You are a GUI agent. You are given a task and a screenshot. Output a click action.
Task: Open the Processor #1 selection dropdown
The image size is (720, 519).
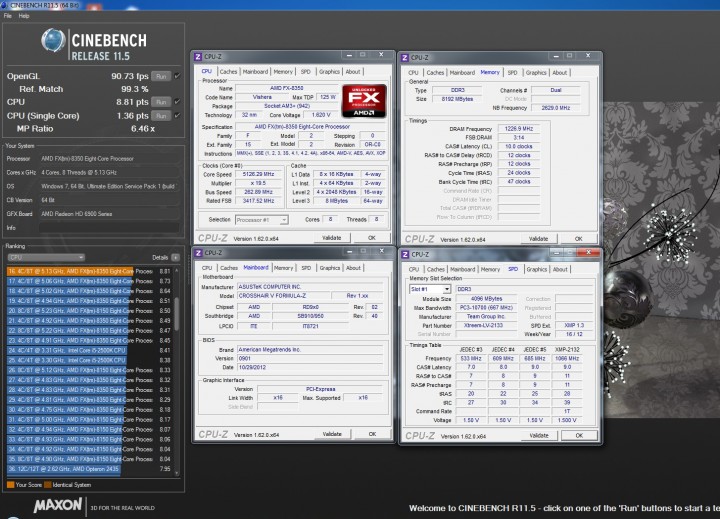[262, 220]
